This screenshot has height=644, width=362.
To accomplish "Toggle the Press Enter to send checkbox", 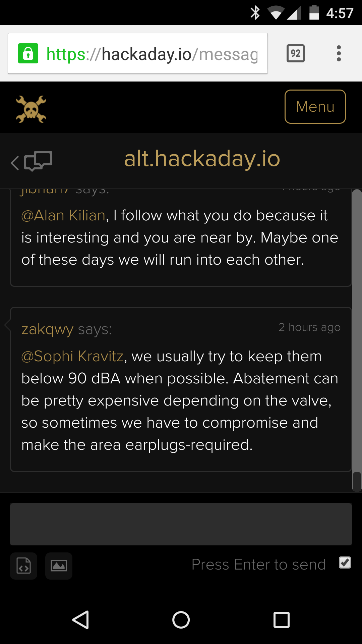I will tap(345, 563).
